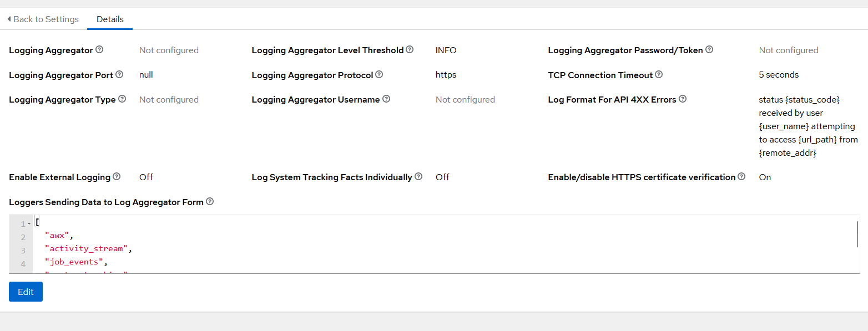Open Logging Aggregator Level Threshold help icon
Image resolution: width=868 pixels, height=331 pixels.
[x=410, y=50]
